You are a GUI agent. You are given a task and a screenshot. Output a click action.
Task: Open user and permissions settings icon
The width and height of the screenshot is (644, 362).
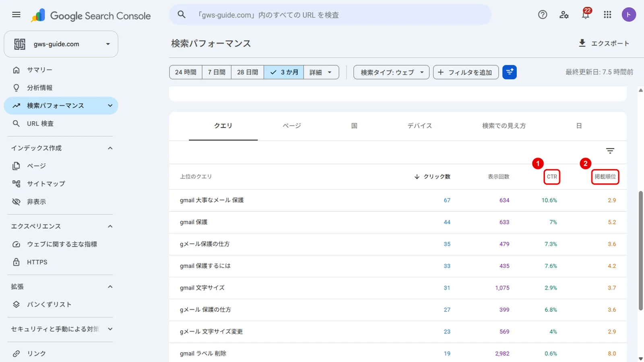tap(564, 15)
